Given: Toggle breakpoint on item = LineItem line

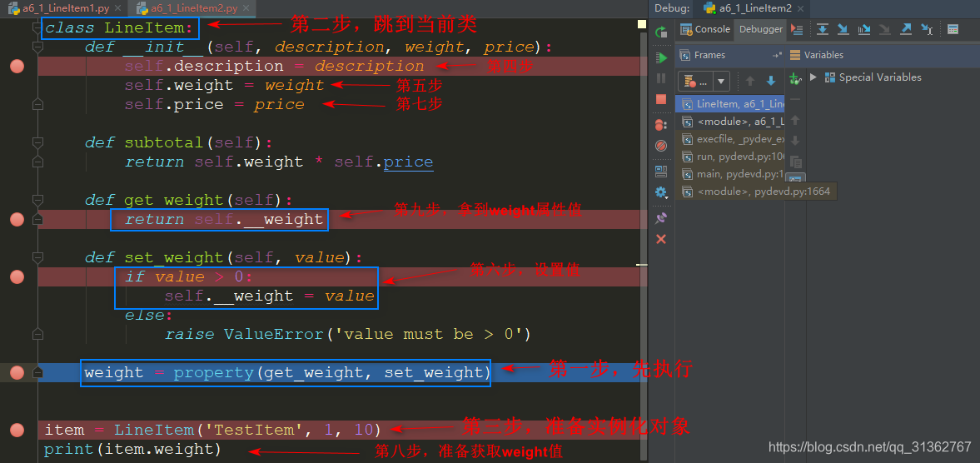Looking at the screenshot, I should coord(17,431).
